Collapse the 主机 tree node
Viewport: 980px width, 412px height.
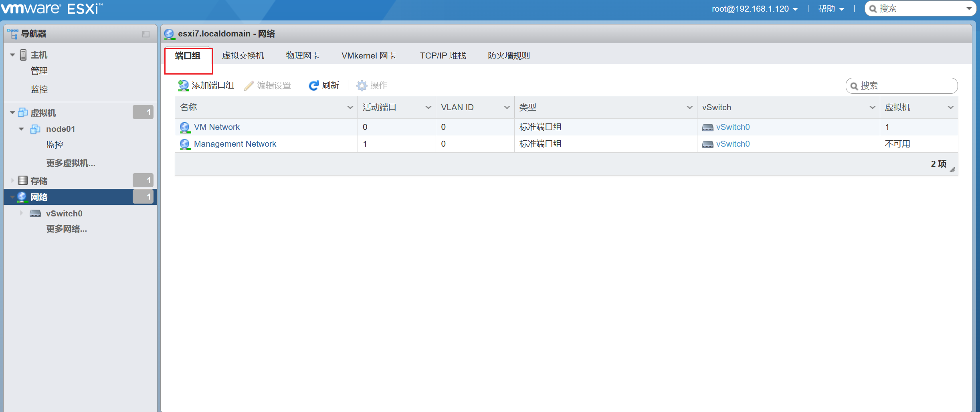coord(12,55)
